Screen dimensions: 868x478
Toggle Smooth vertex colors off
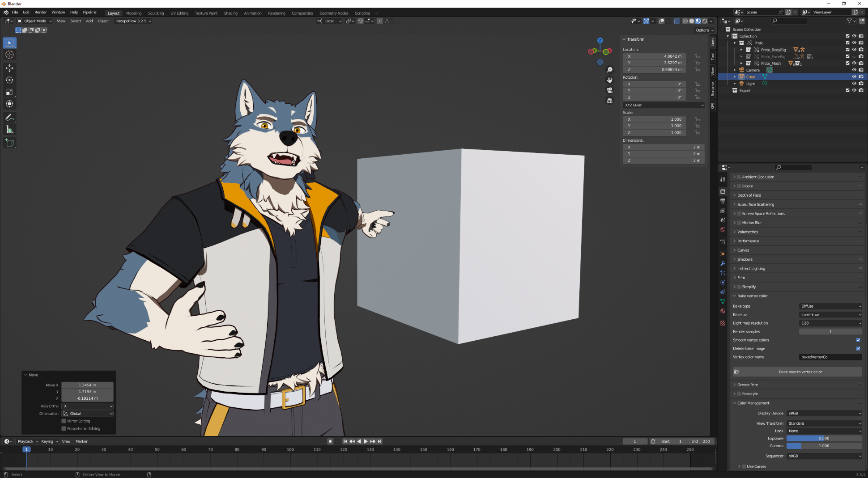point(858,340)
